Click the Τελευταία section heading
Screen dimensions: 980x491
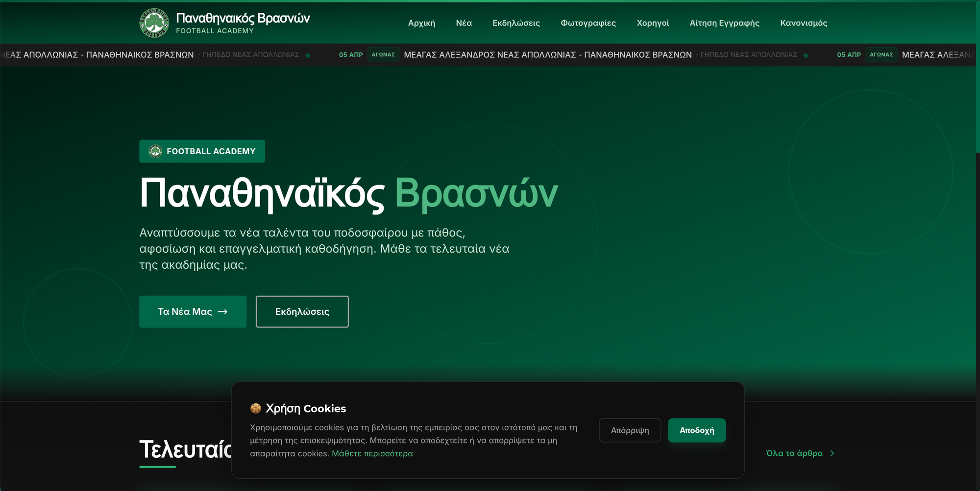(x=185, y=449)
